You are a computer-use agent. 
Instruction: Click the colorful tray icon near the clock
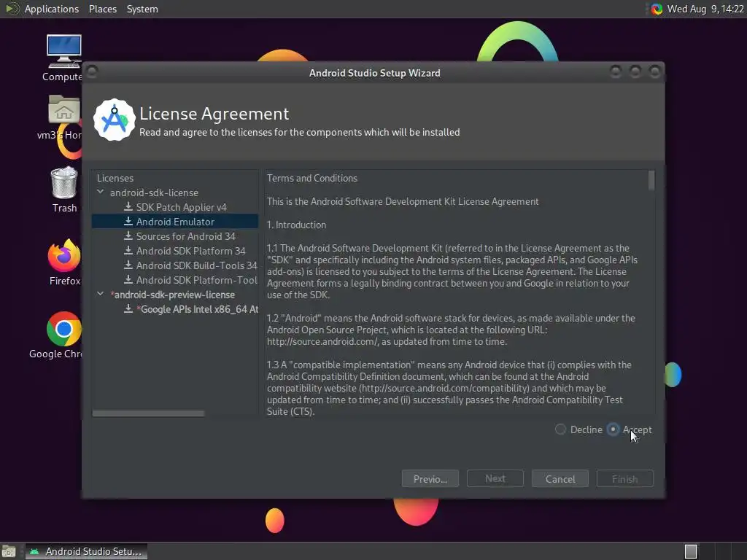point(657,9)
